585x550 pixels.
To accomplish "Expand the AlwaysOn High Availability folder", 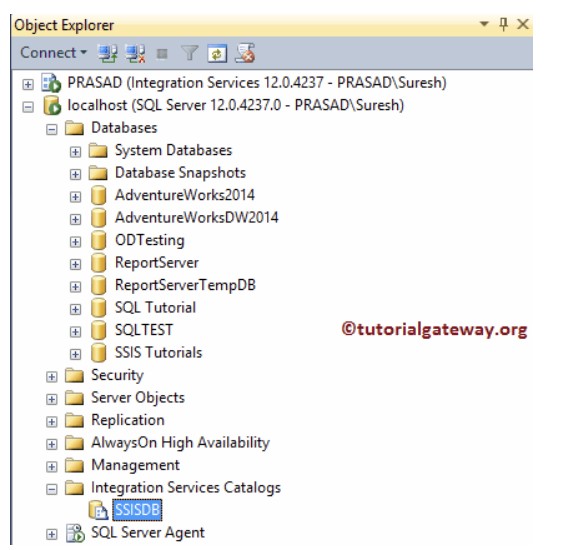I will pos(51,444).
